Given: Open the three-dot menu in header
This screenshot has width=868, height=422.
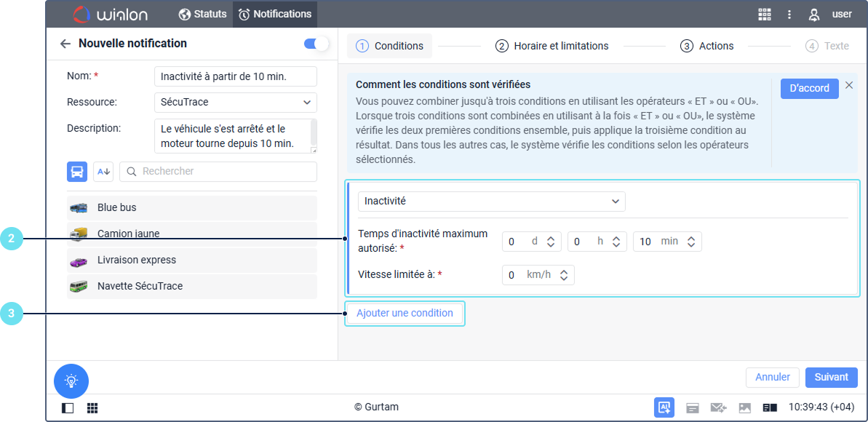Looking at the screenshot, I should [x=789, y=15].
